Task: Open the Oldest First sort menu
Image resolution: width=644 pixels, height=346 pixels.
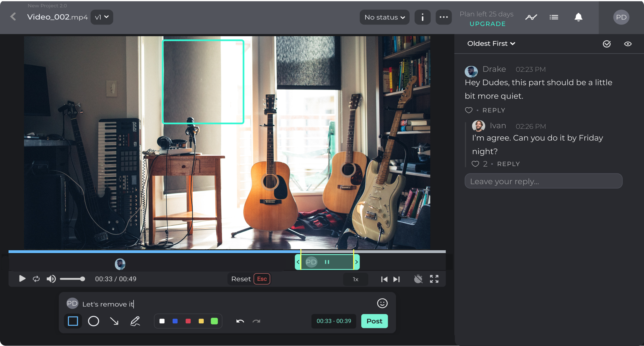Action: click(491, 43)
